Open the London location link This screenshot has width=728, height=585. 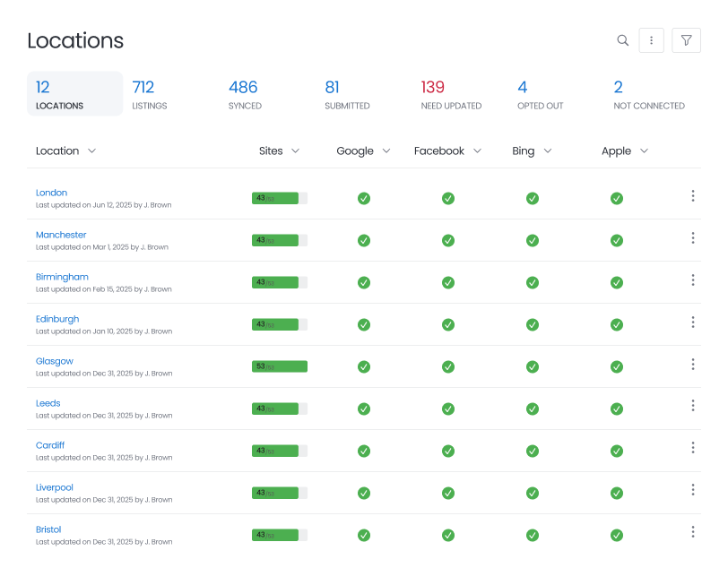[51, 193]
